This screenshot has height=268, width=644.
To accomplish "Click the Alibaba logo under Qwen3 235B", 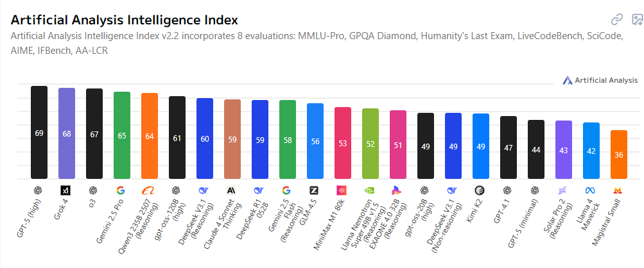I will pos(148,190).
